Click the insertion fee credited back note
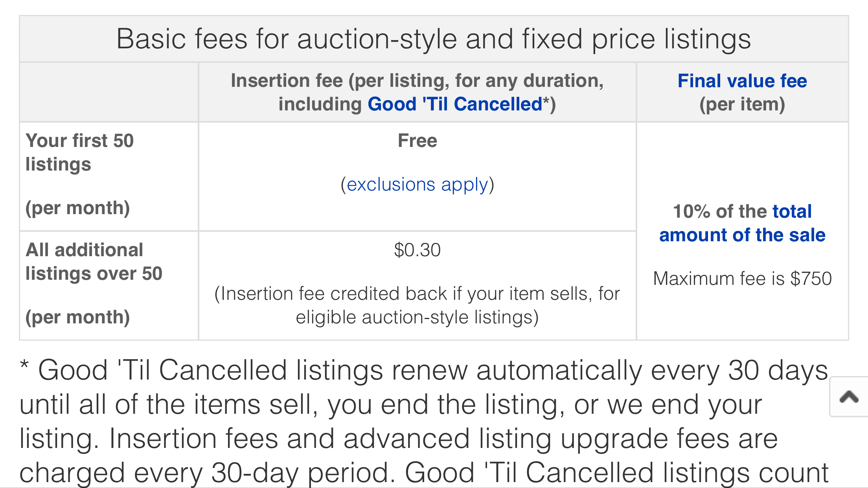868x488 pixels. click(x=417, y=306)
